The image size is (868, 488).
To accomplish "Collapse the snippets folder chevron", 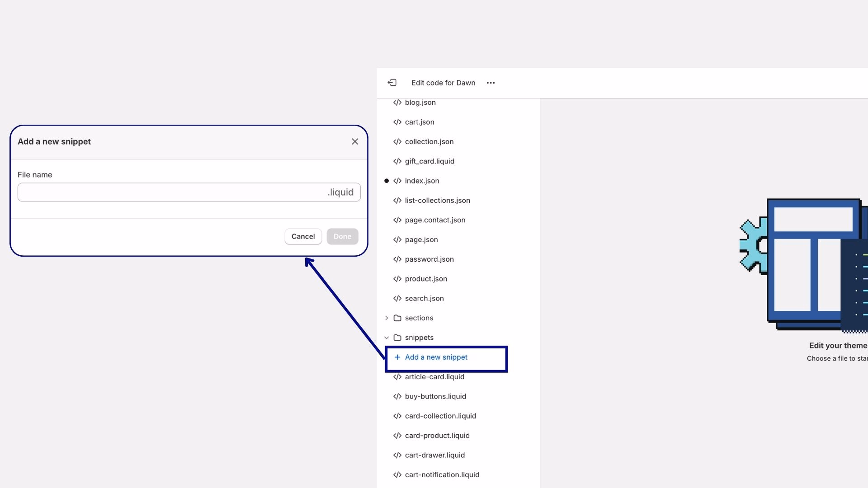I will pyautogui.click(x=387, y=338).
